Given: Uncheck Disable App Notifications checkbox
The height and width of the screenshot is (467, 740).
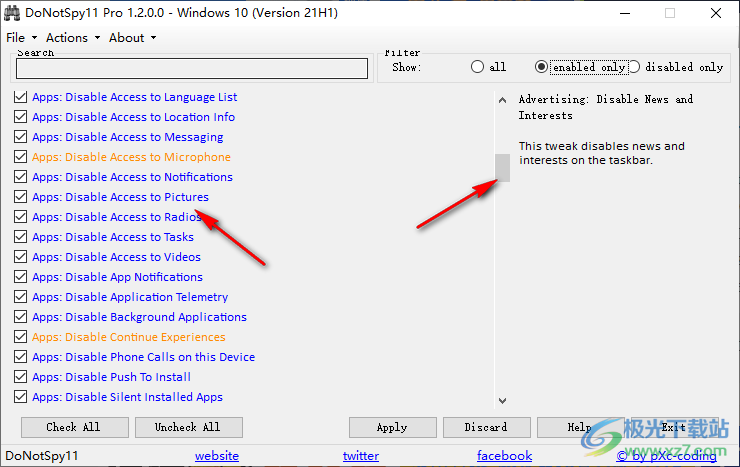Looking at the screenshot, I should pyautogui.click(x=20, y=277).
